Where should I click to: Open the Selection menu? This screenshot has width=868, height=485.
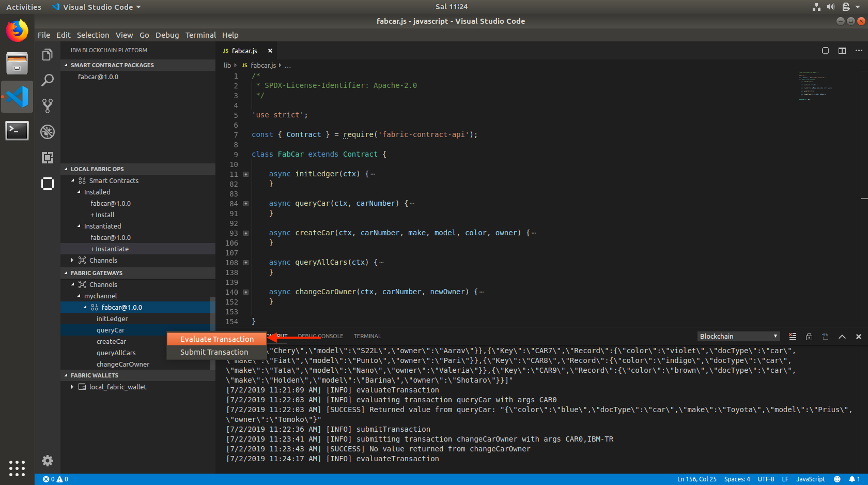tap(93, 35)
